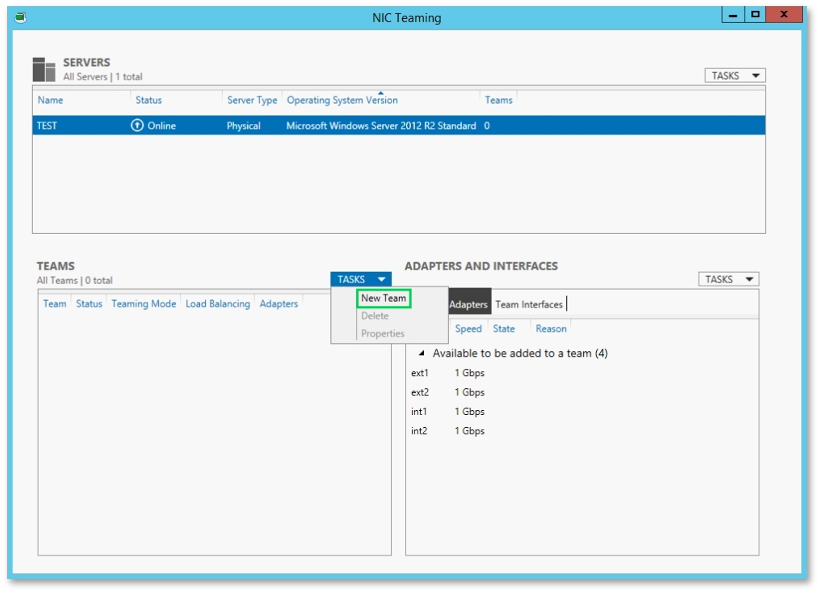This screenshot has width=820, height=593.
Task: Switch to the Team Interfaces tab
Action: pos(529,304)
